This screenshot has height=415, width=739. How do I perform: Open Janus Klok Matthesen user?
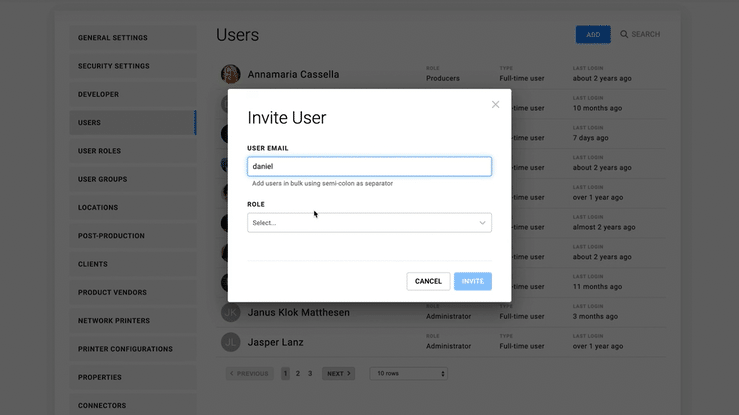298,312
